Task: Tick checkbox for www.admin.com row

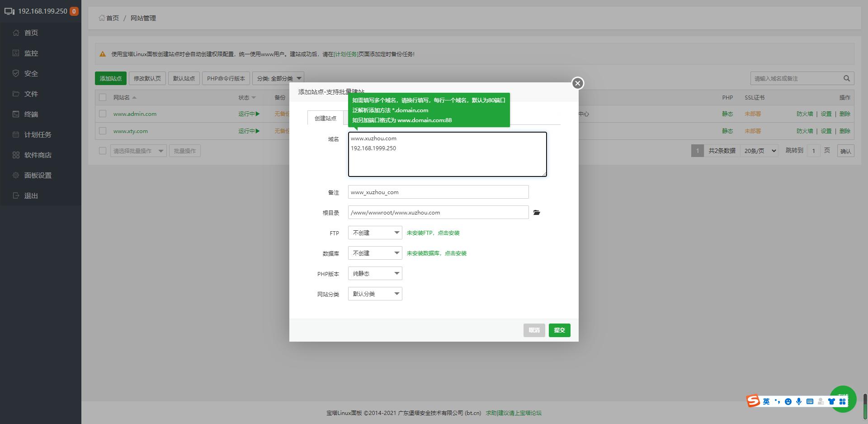Action: tap(103, 114)
